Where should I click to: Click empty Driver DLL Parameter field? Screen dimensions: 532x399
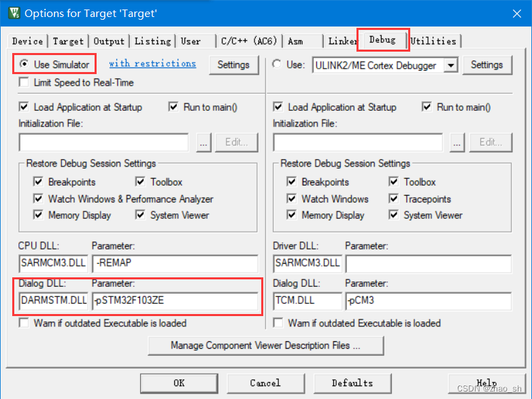tap(429, 264)
